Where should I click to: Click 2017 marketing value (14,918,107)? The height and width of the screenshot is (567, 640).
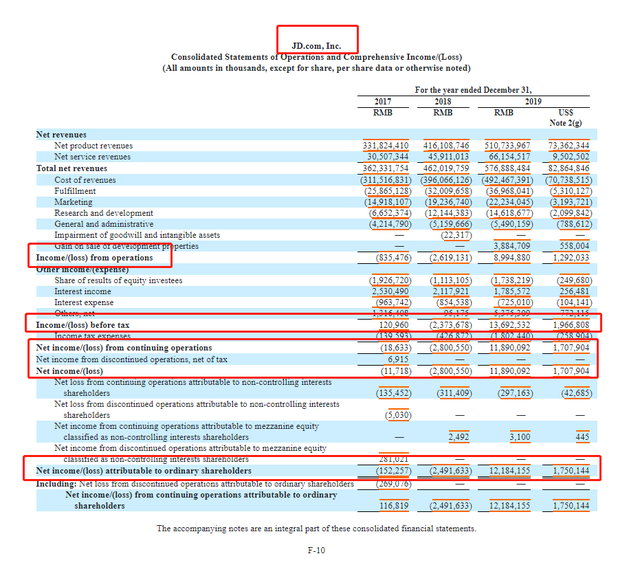pos(388,202)
